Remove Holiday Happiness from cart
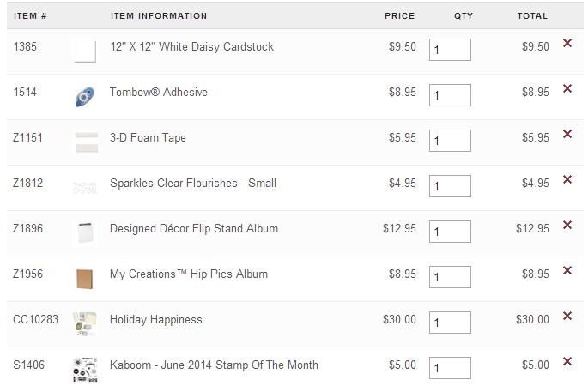Screen dimensions: 588x392 [x=567, y=316]
